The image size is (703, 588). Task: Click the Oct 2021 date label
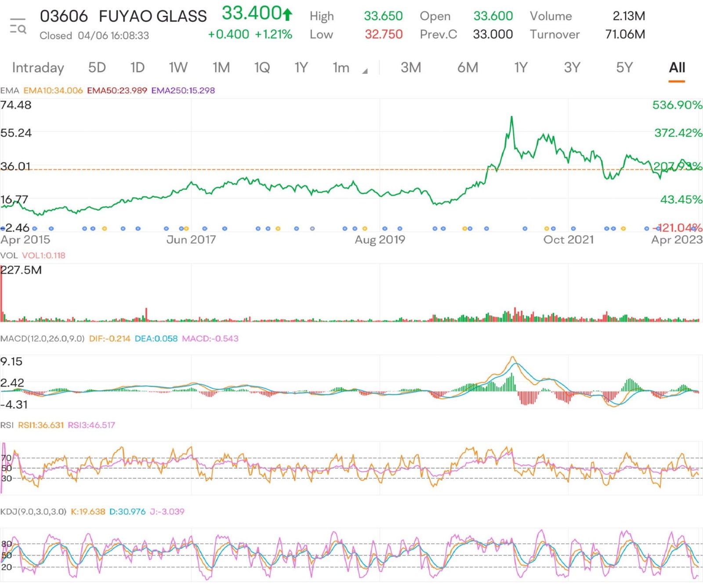(x=569, y=240)
